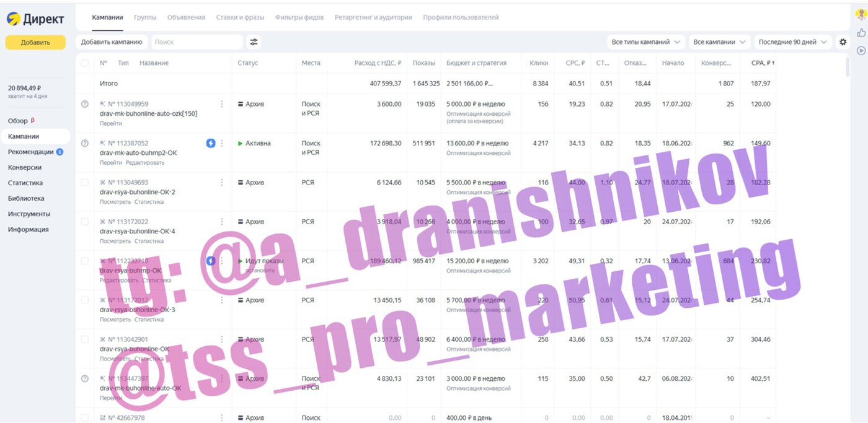Open three-dot menu for campaign 113172012
Image resolution: width=868 pixels, height=423 pixels.
[222, 300]
